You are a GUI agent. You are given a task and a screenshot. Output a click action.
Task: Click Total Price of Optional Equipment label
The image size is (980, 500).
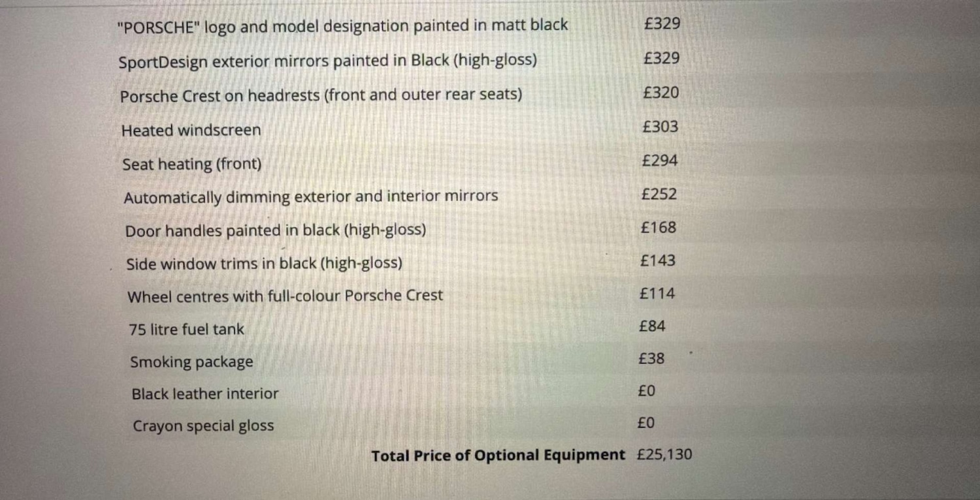pyautogui.click(x=498, y=456)
